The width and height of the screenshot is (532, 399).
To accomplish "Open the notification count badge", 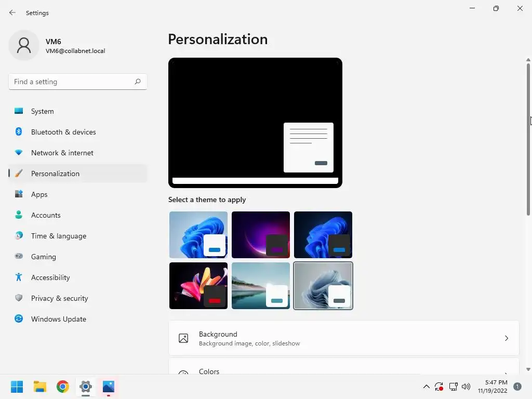I will [517, 387].
